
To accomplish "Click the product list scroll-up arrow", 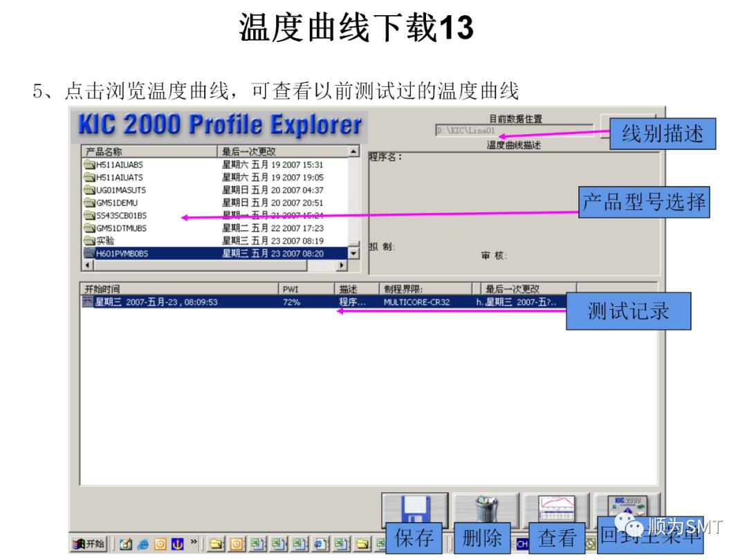I will coord(353,151).
